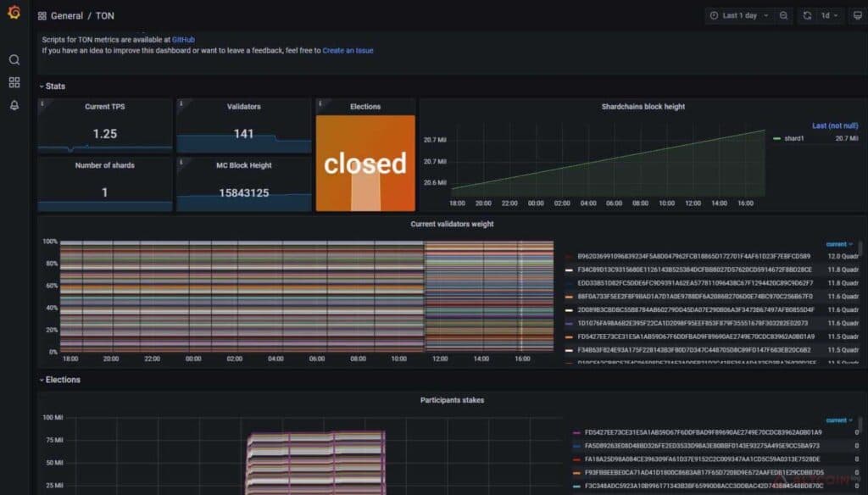
Task: Toggle series F34B63F824E93A175F22 in weight legend
Action: (x=694, y=350)
